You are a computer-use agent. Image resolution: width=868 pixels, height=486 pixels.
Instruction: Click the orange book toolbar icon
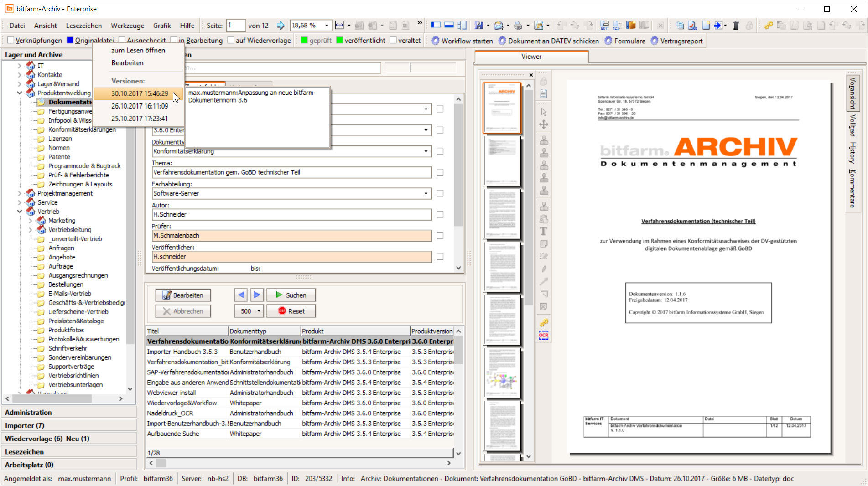pos(631,26)
